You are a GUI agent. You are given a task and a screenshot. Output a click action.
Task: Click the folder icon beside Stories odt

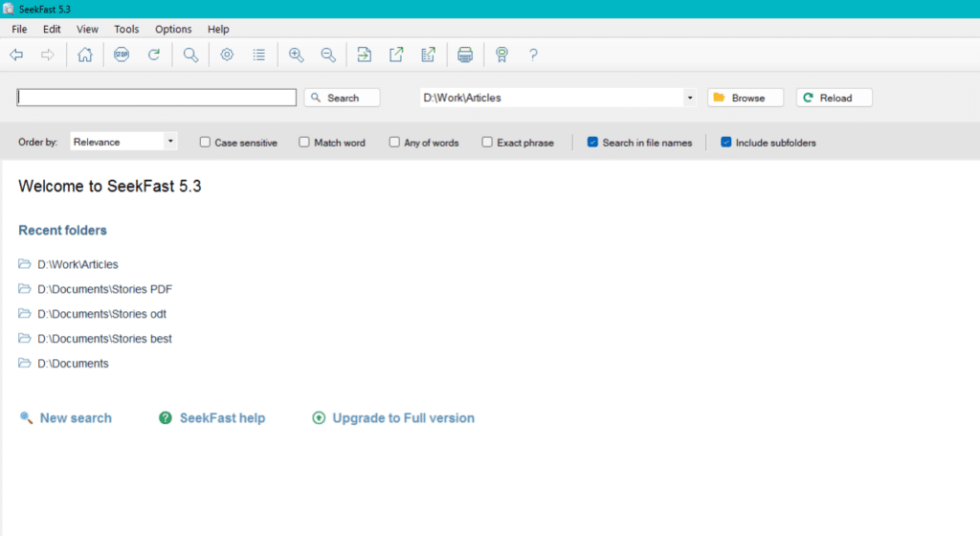(x=24, y=313)
